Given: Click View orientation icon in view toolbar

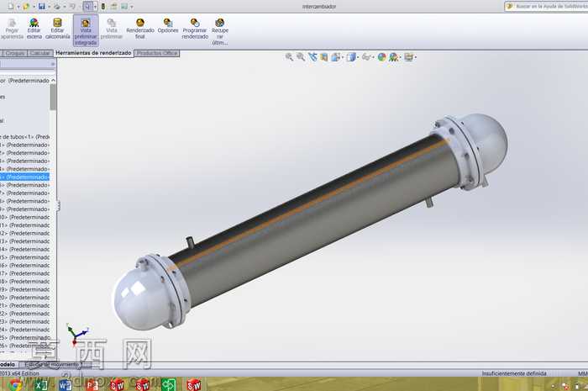Looking at the screenshot, I should point(335,57).
